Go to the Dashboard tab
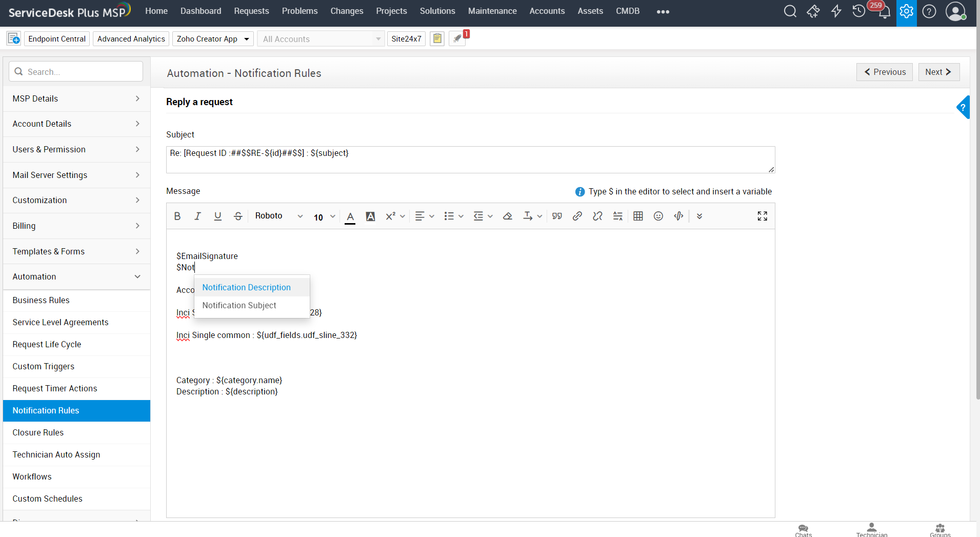Screen dimensions: 980x537 coord(201,11)
